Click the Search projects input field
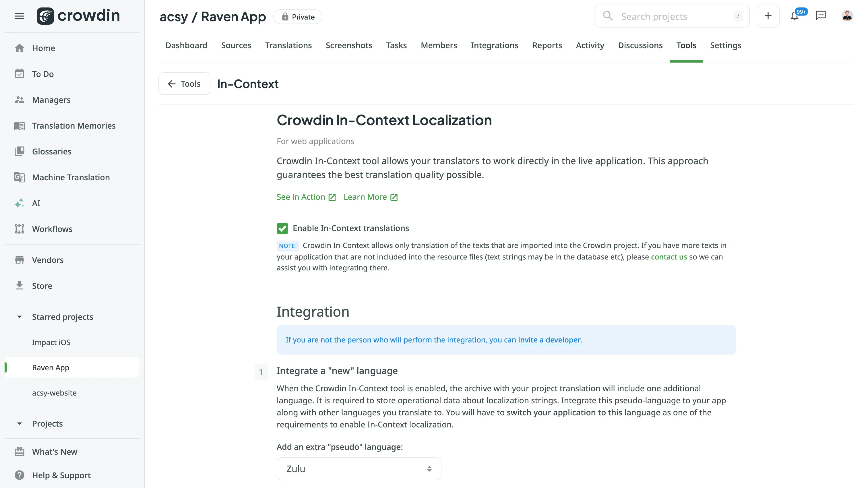Image resolution: width=868 pixels, height=488 pixels. (671, 16)
